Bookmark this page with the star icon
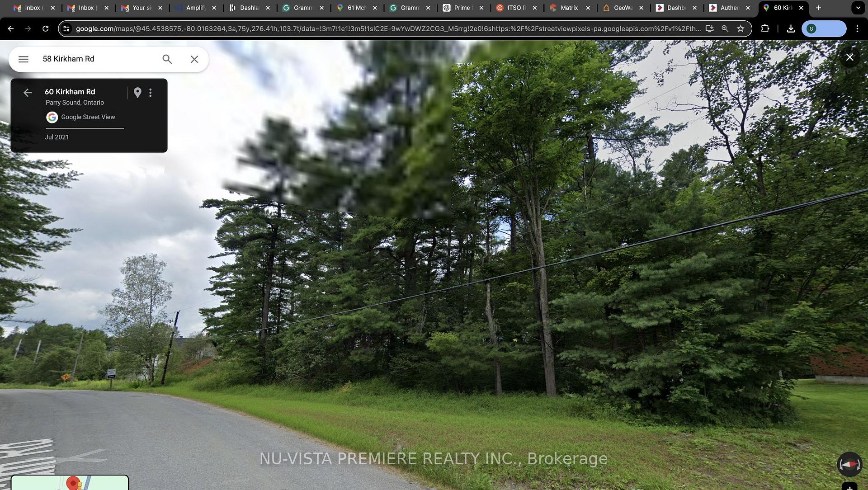 click(x=741, y=28)
